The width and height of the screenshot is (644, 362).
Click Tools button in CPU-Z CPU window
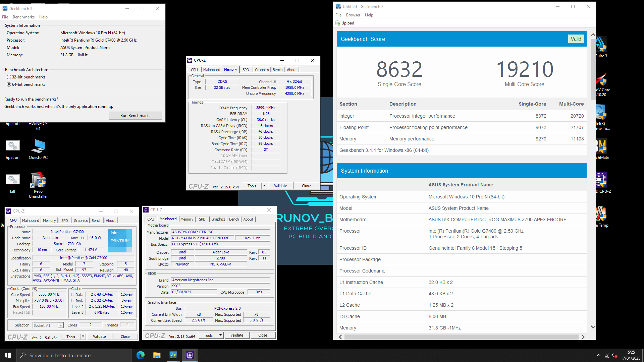(x=71, y=337)
